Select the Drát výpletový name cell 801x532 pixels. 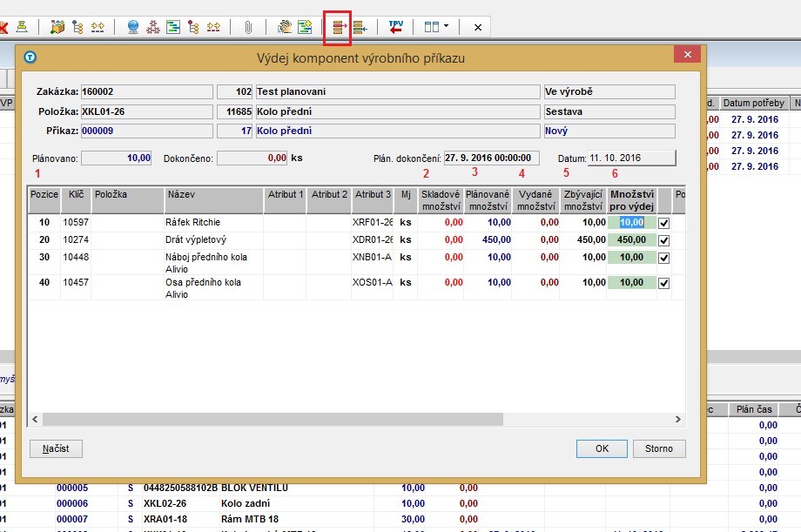tap(213, 239)
